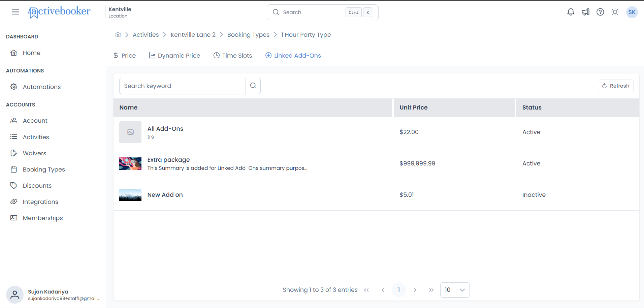Click the Home sidebar icon

tap(14, 53)
